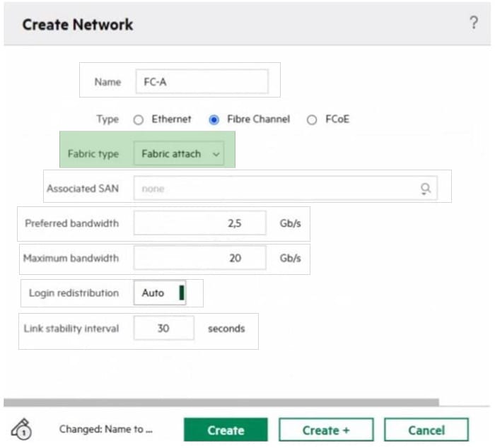The image size is (495, 448).
Task: Choose the FCoE network type
Action: (x=311, y=119)
